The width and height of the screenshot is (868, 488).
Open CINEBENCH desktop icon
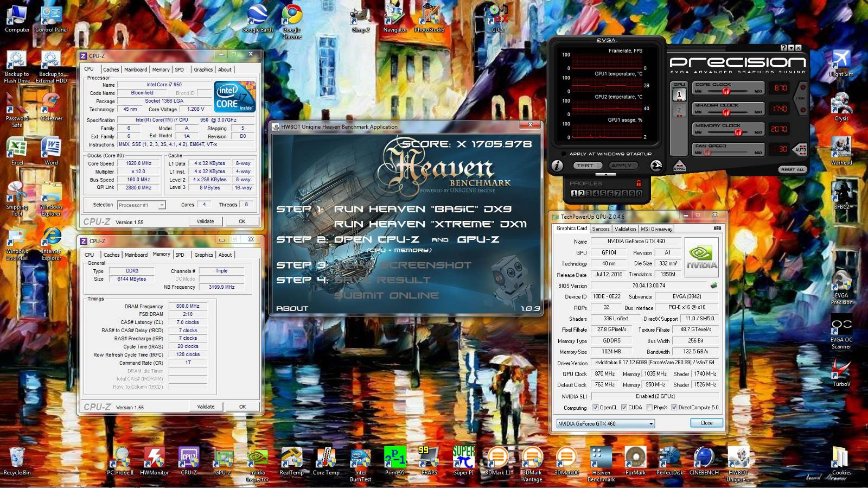click(x=704, y=461)
